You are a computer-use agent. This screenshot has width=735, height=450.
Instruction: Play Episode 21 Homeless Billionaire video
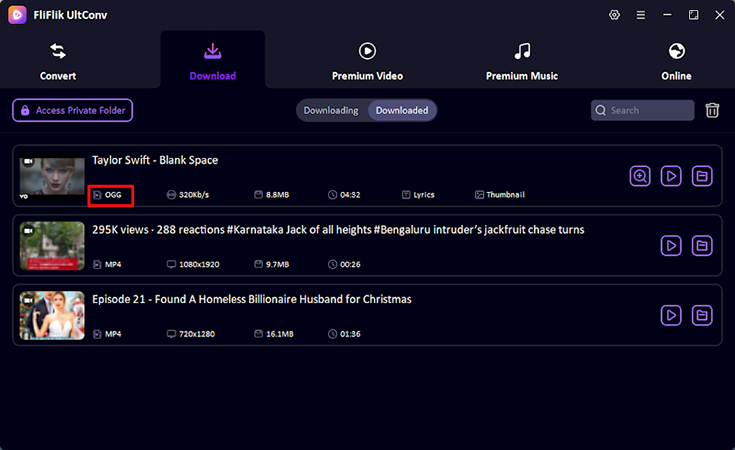click(x=671, y=315)
